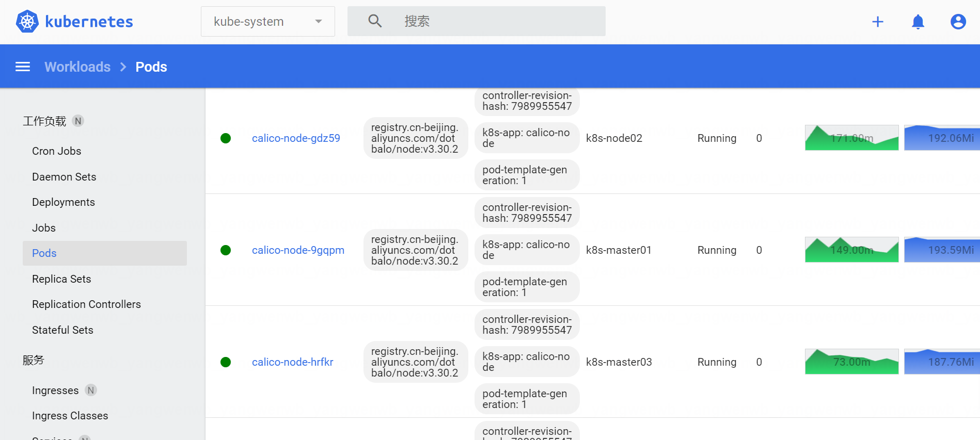This screenshot has width=980, height=440.
Task: Navigate to Replica Sets
Action: (x=61, y=279)
